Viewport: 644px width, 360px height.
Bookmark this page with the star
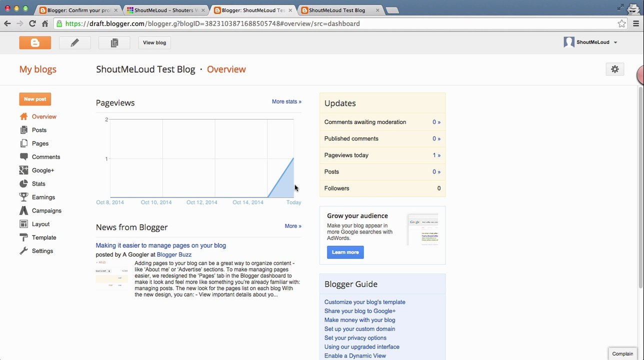pyautogui.click(x=621, y=23)
